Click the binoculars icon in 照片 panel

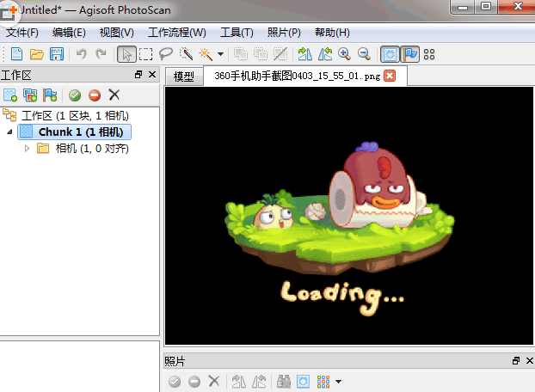[x=284, y=382]
